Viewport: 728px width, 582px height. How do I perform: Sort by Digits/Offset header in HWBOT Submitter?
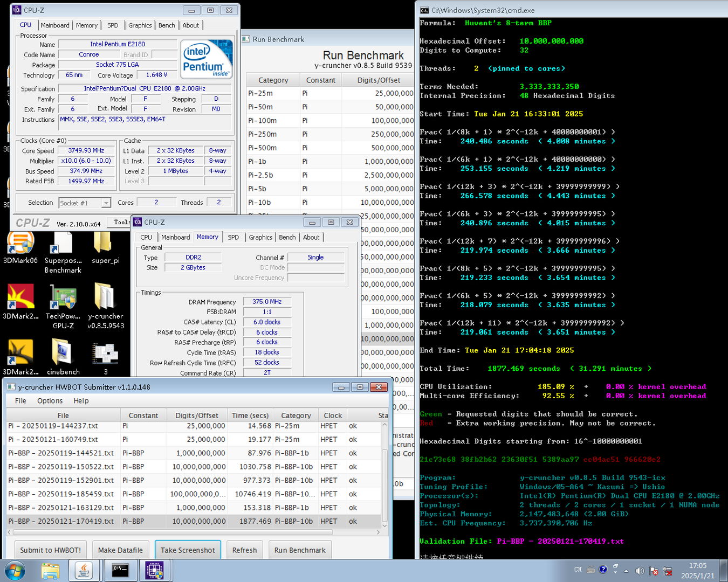point(197,415)
